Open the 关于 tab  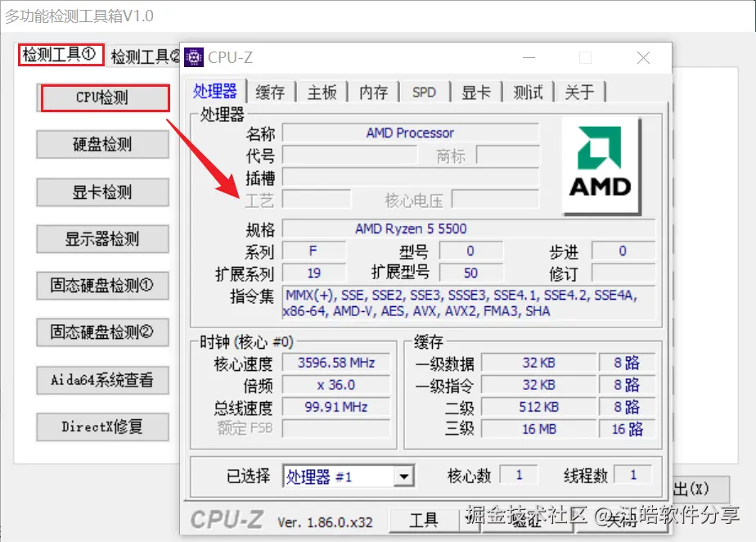(x=579, y=93)
